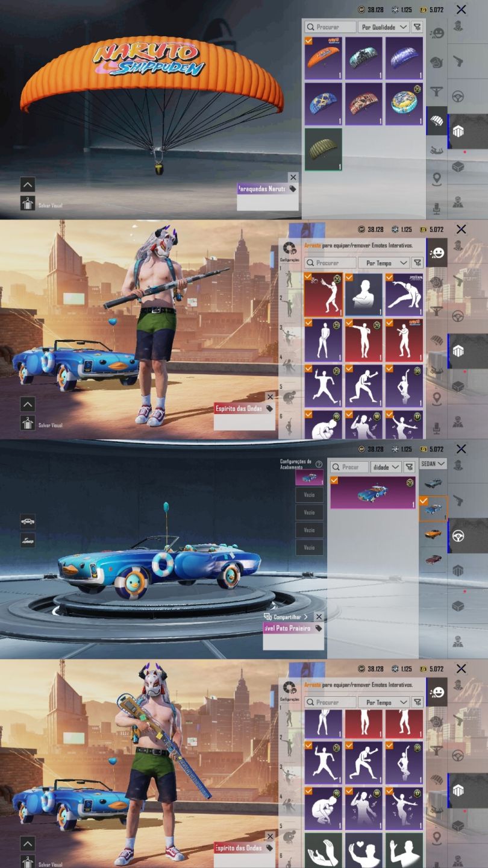The height and width of the screenshot is (868, 488).
Task: Toggle the checkmark on the SEDAN list's selected car
Action: point(424,500)
